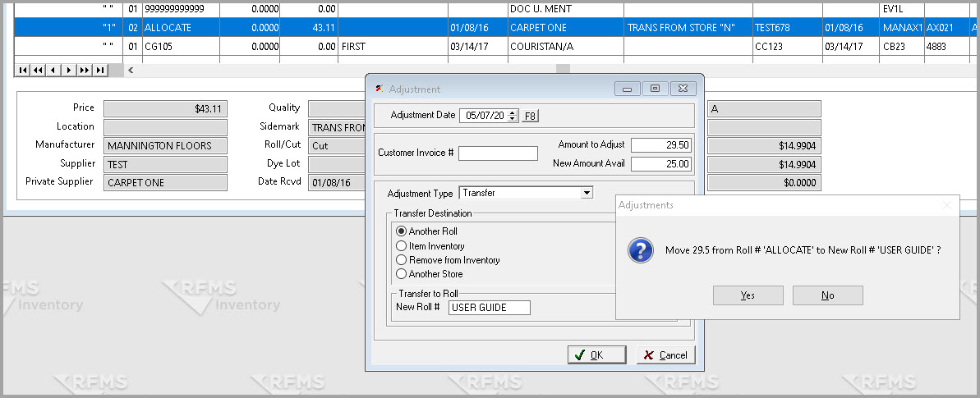The image size is (980, 398).
Task: Open the Adjustment Type dropdown
Action: (587, 193)
